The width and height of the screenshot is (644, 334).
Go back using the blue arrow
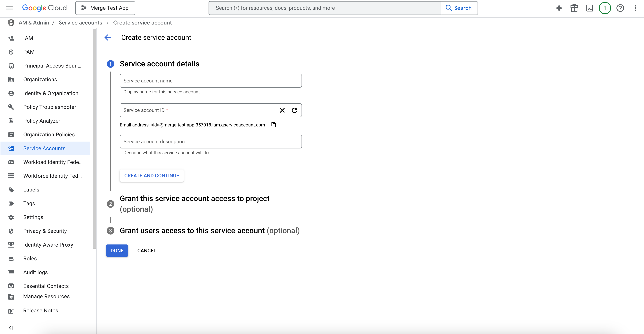click(108, 37)
